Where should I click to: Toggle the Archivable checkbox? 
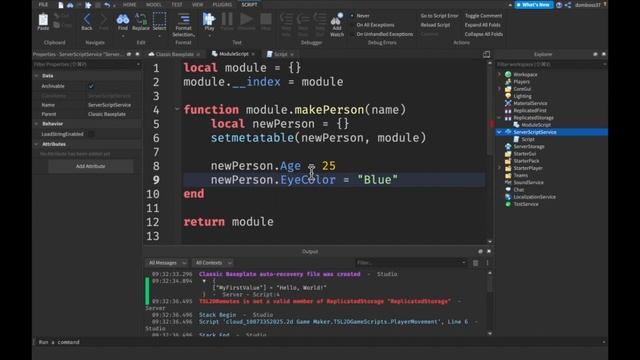(91, 86)
